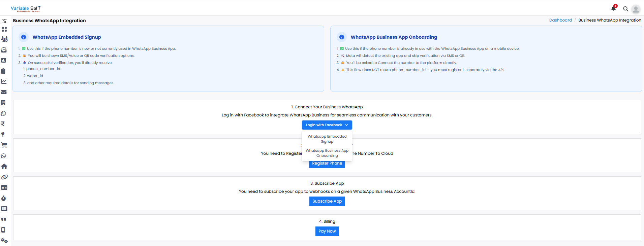Open the shopping cart sidebar icon

(4, 145)
